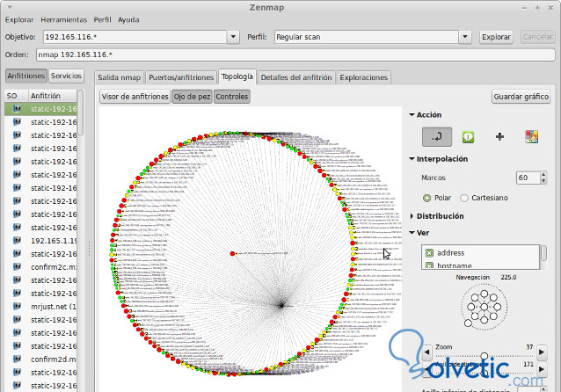
Task: Select the 192.165.1.19 host row
Action: 40,240
